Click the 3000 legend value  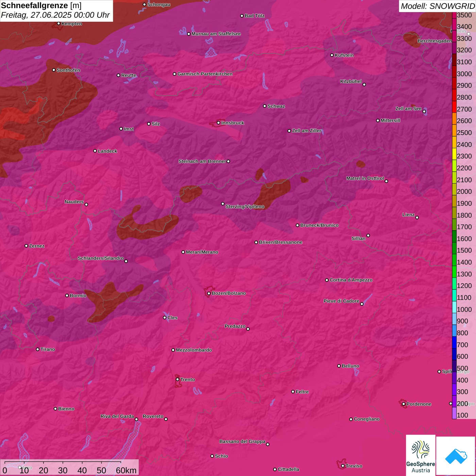(464, 74)
